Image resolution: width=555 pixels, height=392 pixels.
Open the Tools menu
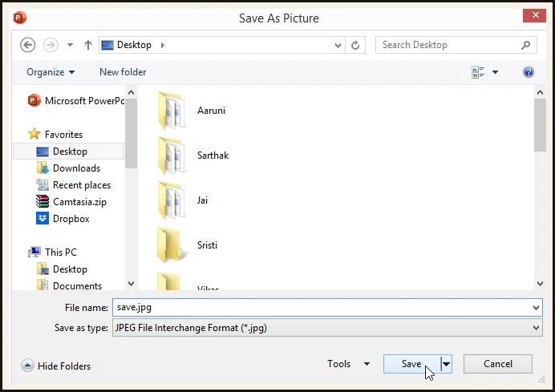point(348,364)
